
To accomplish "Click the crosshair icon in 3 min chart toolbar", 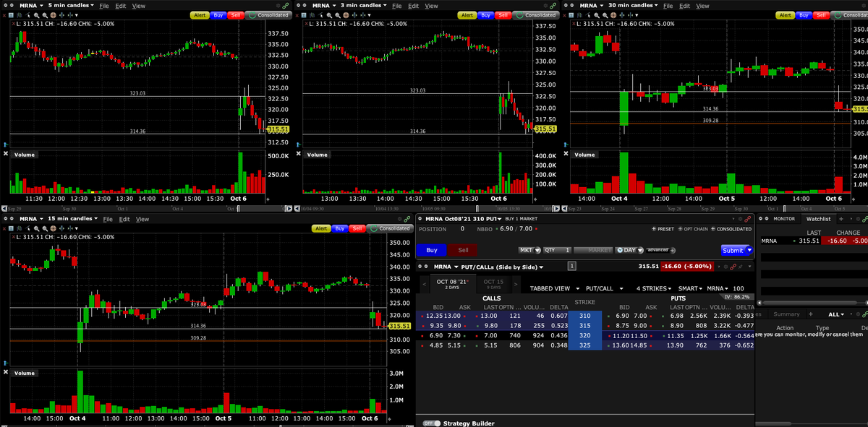I will pos(346,15).
